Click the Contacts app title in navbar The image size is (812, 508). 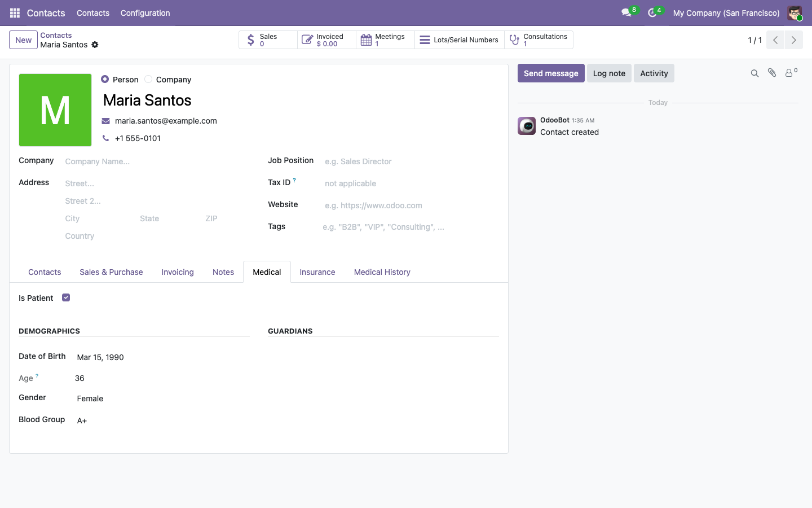coord(46,13)
